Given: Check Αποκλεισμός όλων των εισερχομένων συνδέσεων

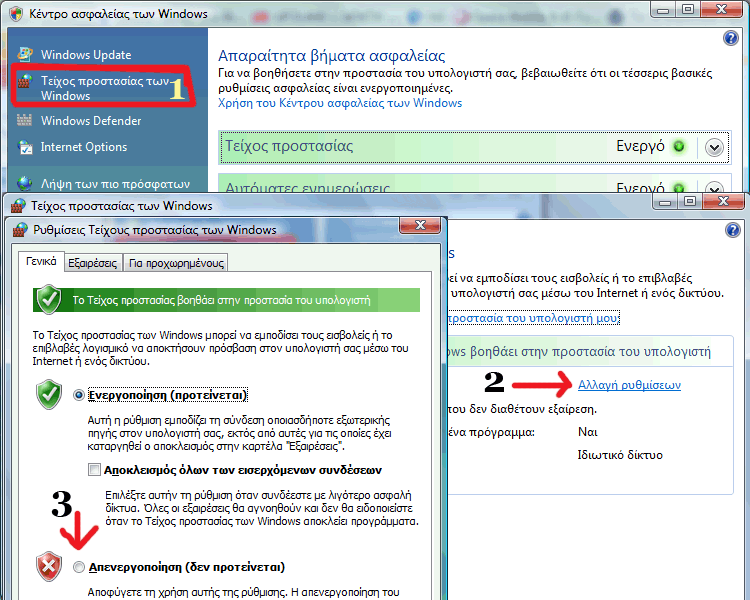Looking at the screenshot, I should click(94, 469).
